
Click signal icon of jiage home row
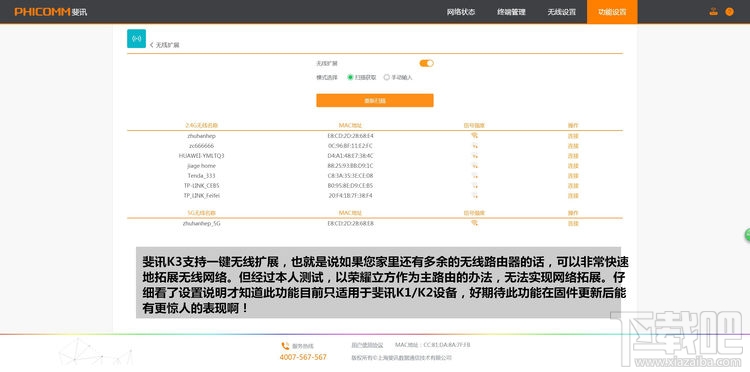coord(474,165)
